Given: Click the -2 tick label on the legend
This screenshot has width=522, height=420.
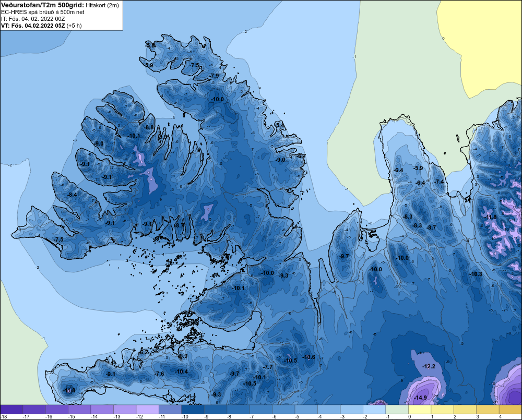Looking at the screenshot, I should point(365,417).
